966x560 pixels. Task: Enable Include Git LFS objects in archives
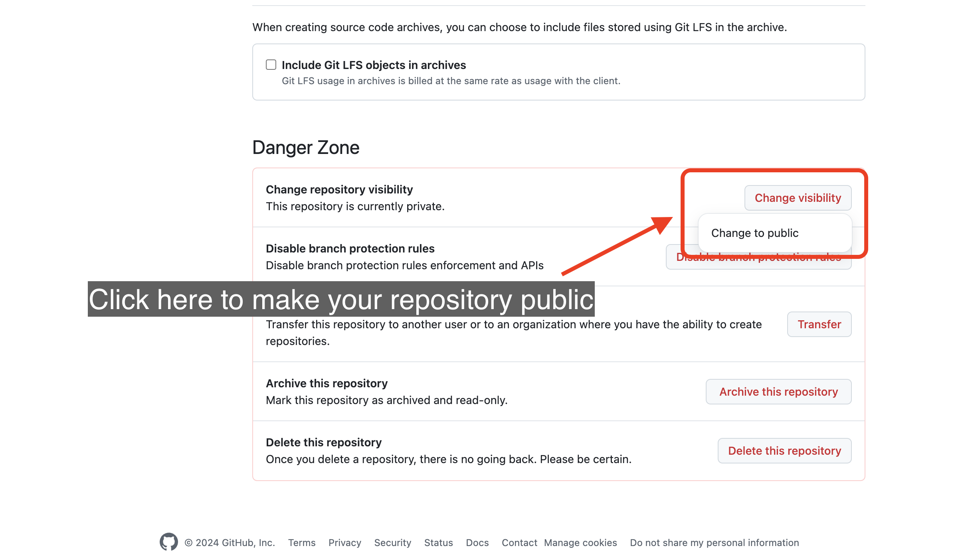point(271,65)
